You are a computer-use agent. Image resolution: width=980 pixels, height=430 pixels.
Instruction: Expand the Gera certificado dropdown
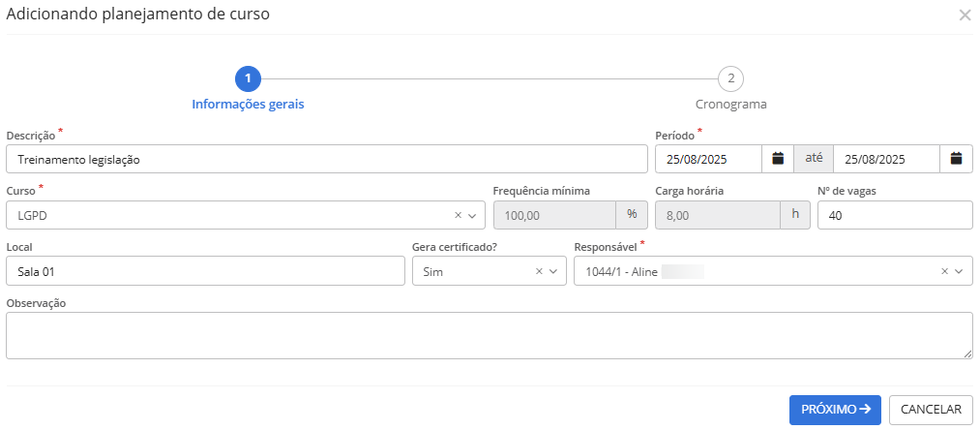pos(554,272)
